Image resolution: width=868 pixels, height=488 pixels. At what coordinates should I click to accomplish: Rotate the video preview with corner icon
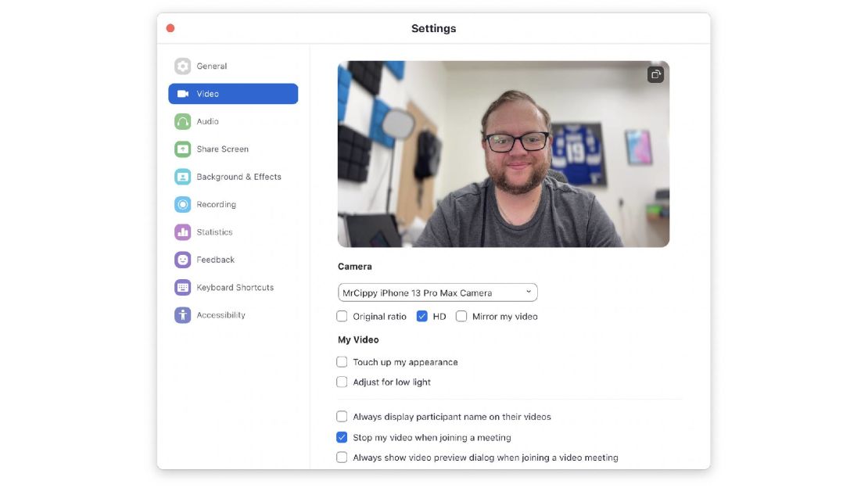(x=655, y=74)
